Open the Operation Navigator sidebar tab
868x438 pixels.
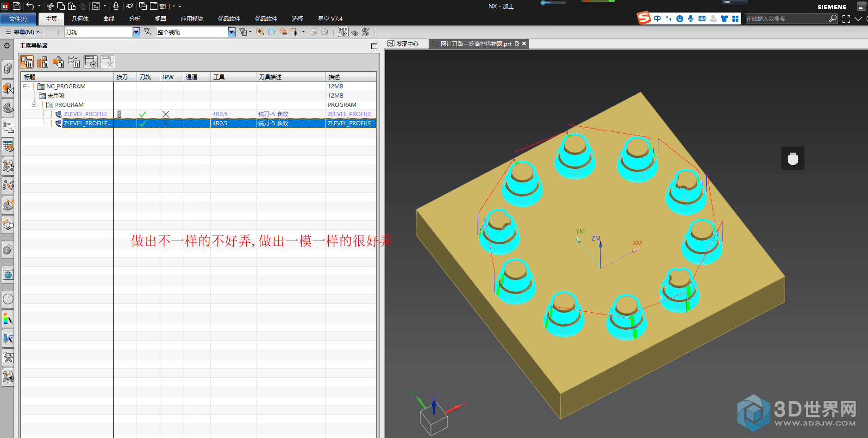pos(8,127)
